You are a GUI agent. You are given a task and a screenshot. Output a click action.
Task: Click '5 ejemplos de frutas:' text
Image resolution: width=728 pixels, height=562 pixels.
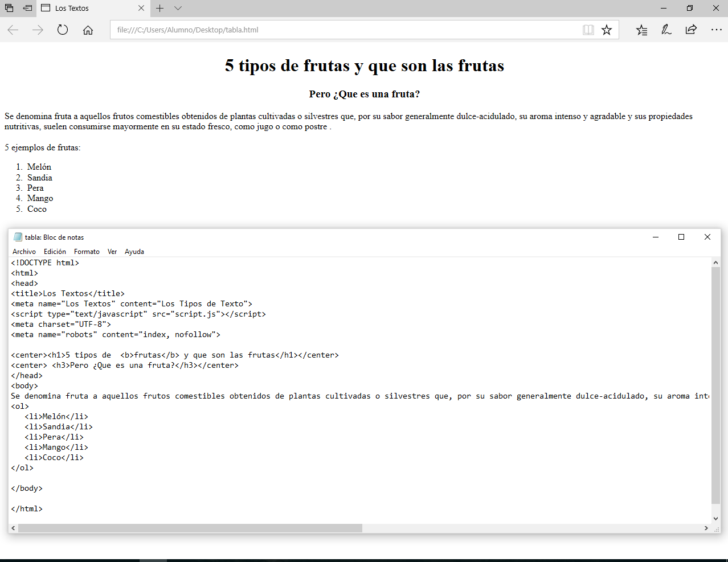point(43,147)
